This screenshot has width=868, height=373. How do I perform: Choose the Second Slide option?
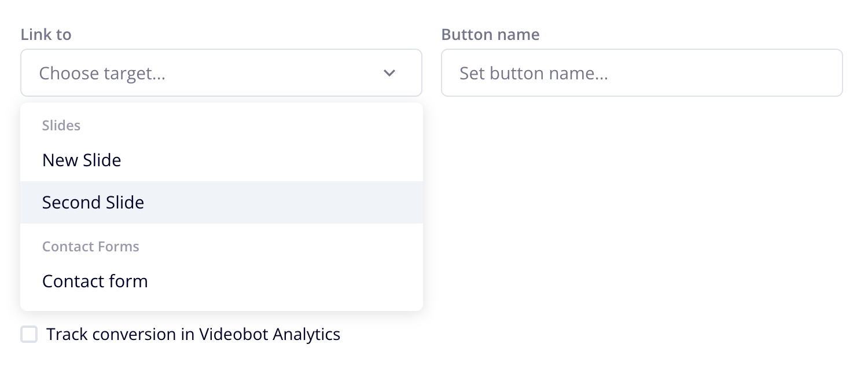[93, 203]
